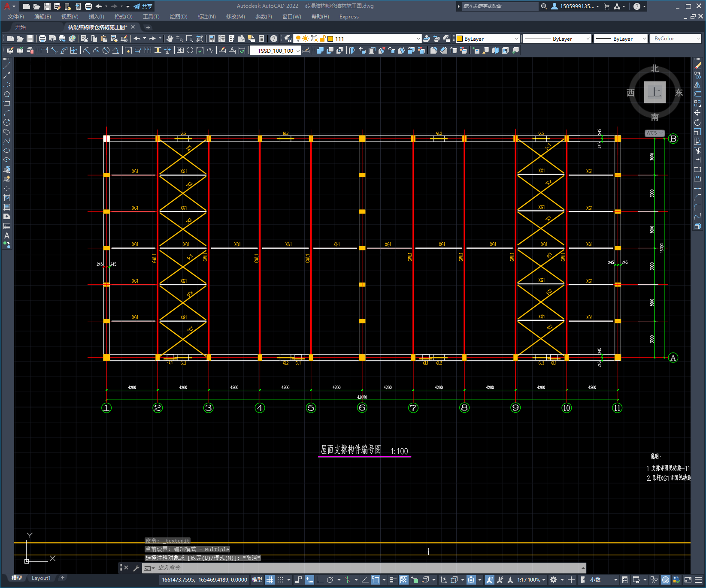Open the 绘图(D) menu
706x588 pixels.
click(x=179, y=17)
